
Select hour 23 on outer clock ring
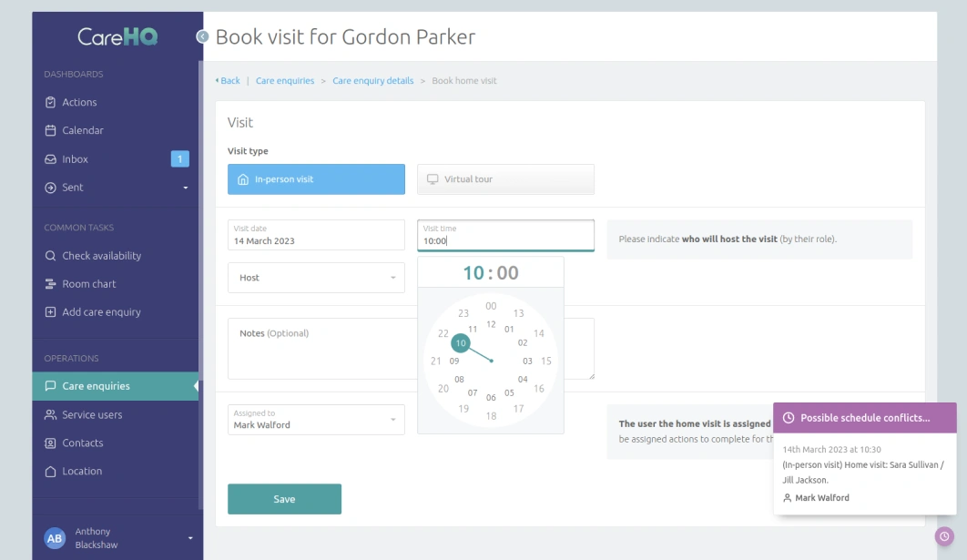coord(463,313)
